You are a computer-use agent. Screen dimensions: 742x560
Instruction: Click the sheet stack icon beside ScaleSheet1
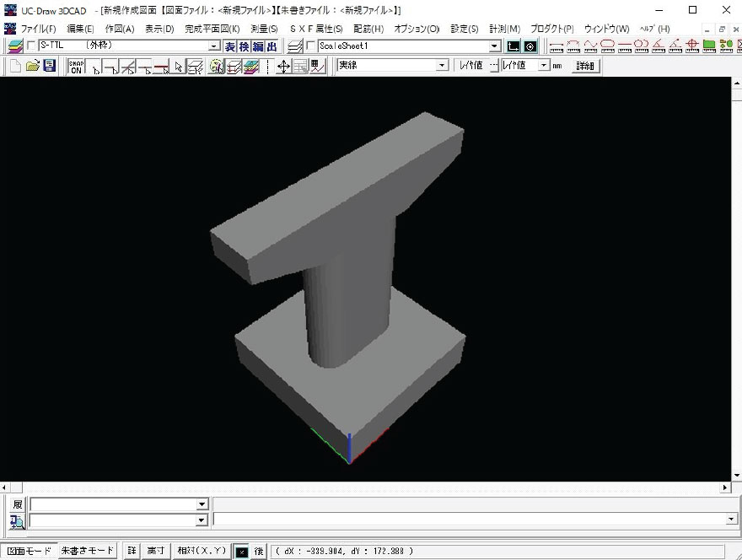tap(295, 46)
